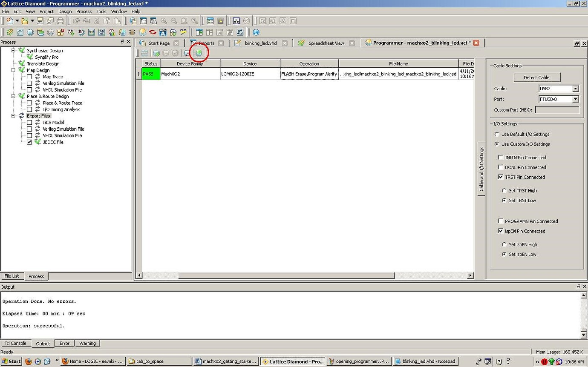The width and height of the screenshot is (588, 367).
Task: Click the horizontal scrollbar of device table
Action: 286,275
